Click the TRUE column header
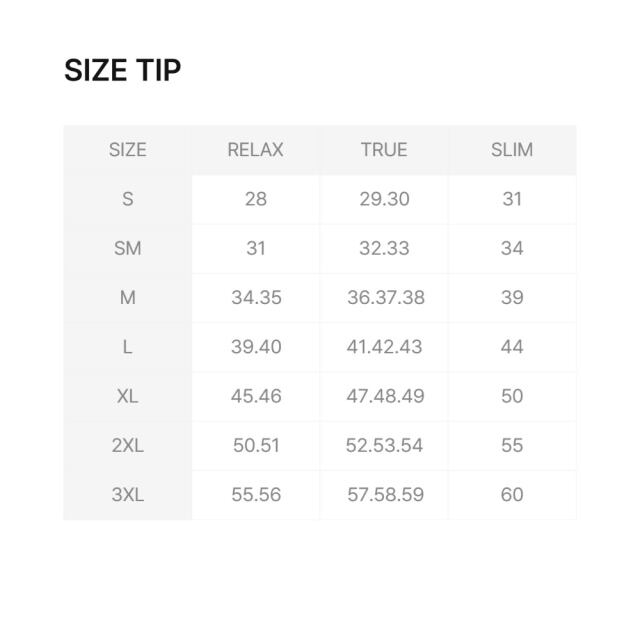Viewport: 640px width, 629px height. [384, 150]
